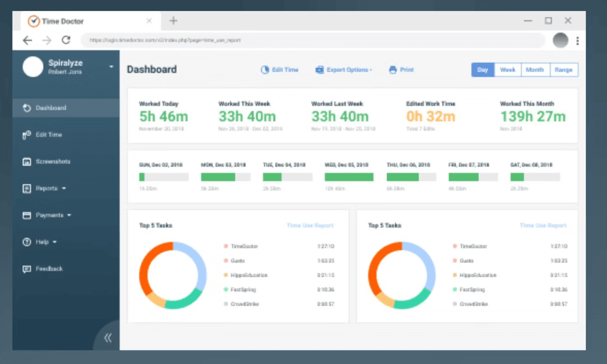This screenshot has width=607, height=364.
Task: Click Gusto row in left task list
Action: click(x=279, y=261)
